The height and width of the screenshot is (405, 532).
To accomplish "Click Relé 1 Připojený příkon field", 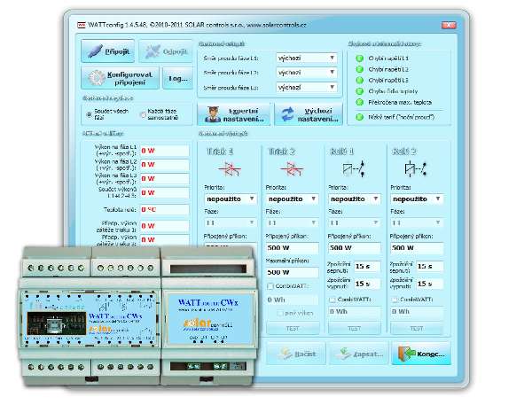I will pyautogui.click(x=354, y=247).
